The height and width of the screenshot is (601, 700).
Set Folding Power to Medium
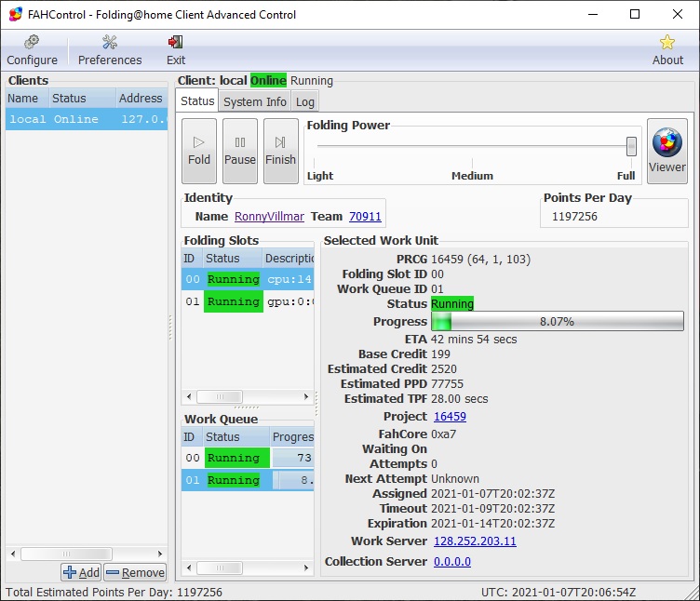pos(472,176)
